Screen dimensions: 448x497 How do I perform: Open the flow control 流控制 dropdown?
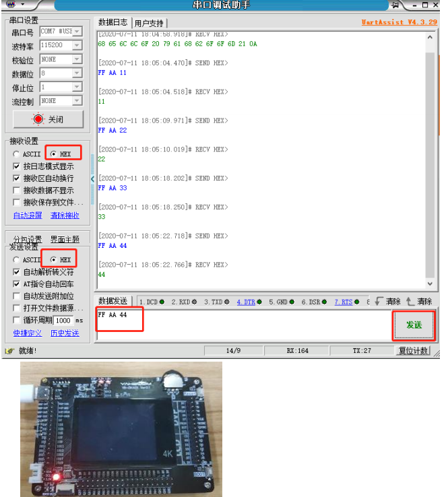coord(77,101)
